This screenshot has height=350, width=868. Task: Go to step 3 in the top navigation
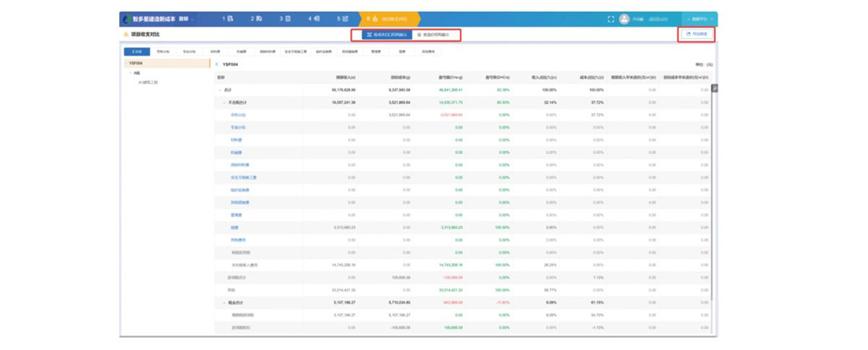(x=285, y=19)
